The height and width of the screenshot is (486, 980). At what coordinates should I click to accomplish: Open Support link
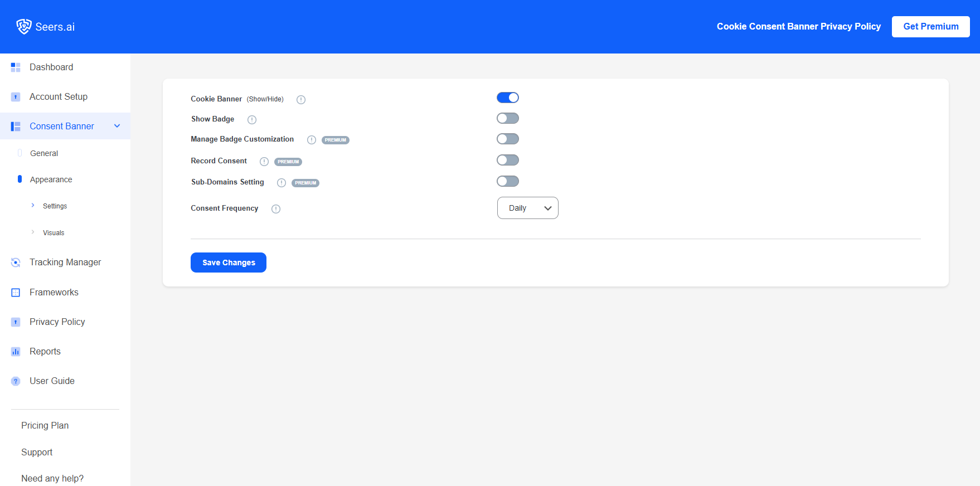(37, 453)
